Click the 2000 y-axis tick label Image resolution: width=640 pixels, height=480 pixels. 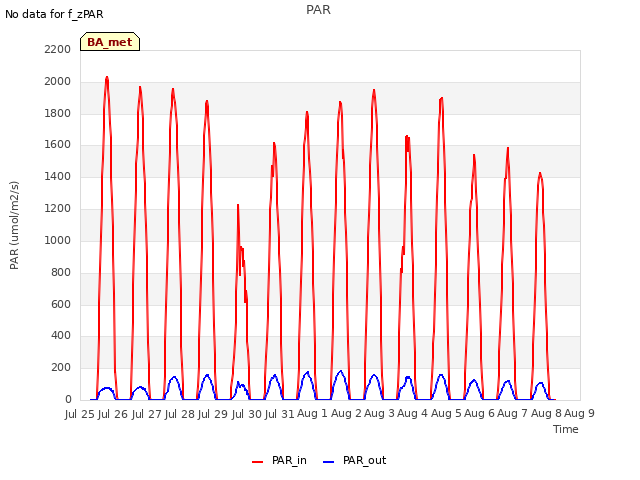click(x=58, y=81)
